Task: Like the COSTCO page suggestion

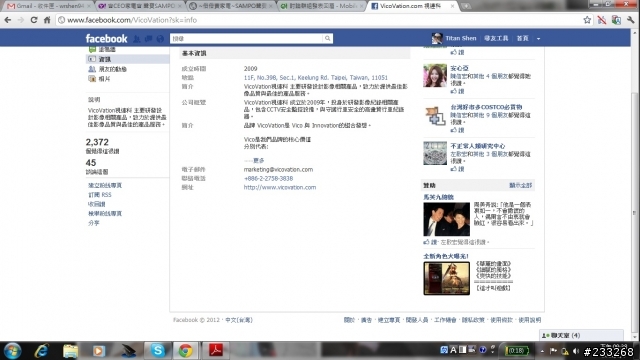Action: pyautogui.click(x=457, y=130)
